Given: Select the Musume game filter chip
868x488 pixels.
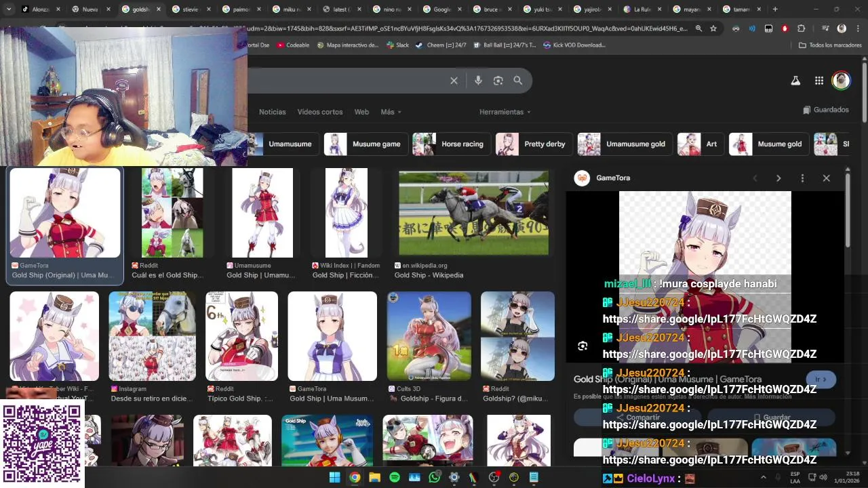Looking at the screenshot, I should tap(366, 144).
